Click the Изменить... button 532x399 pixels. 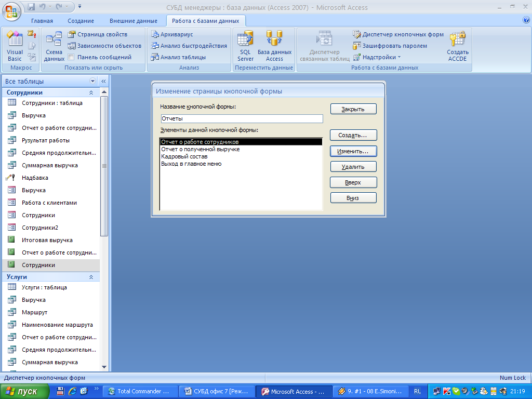353,151
